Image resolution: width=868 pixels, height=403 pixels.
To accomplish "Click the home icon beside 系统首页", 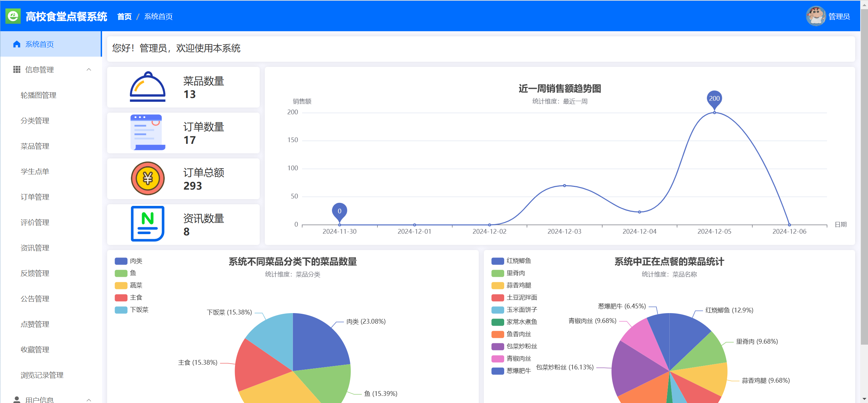I will (17, 44).
